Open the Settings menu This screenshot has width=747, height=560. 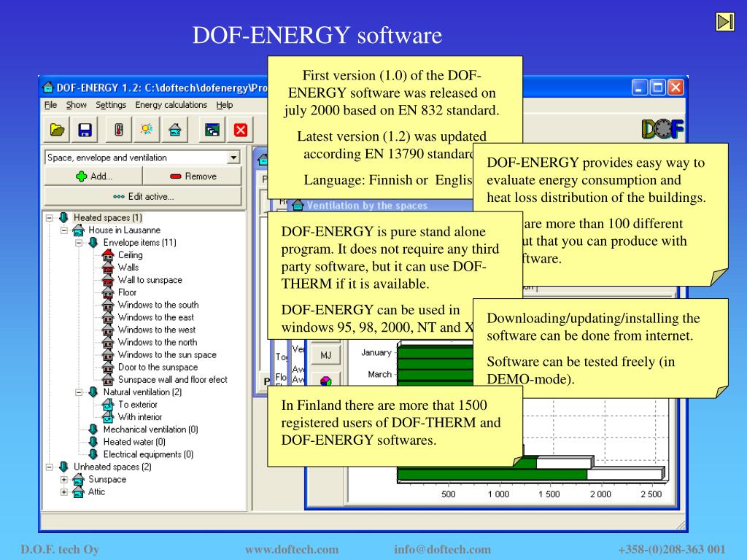[111, 105]
